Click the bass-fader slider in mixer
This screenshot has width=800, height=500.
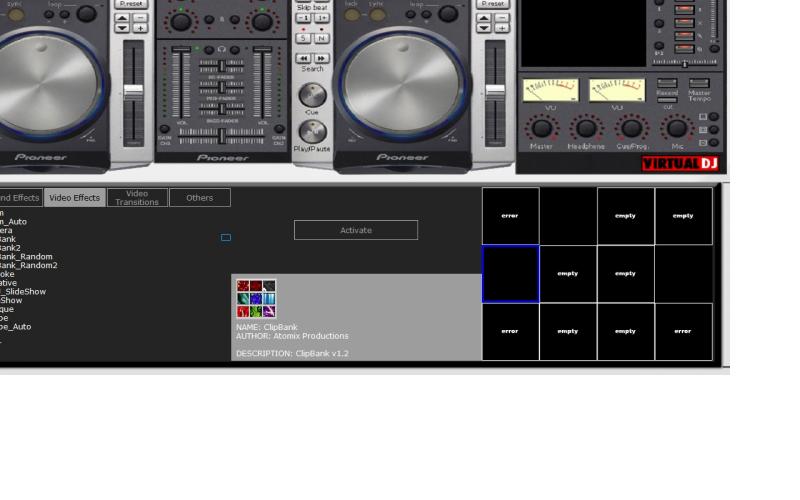(222, 109)
